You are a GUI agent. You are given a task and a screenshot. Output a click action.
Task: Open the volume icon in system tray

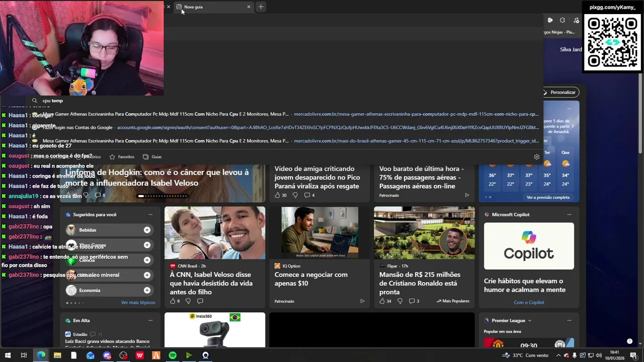tap(599, 355)
